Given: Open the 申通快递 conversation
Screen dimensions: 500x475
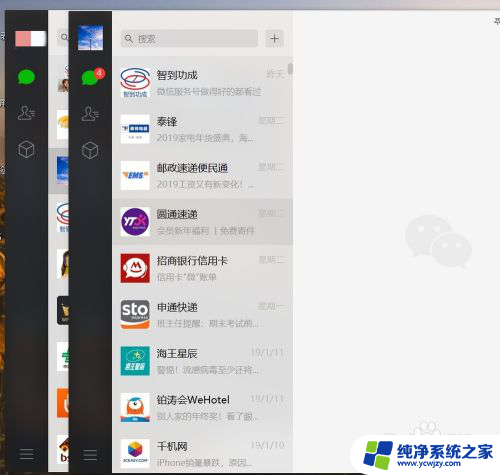Looking at the screenshot, I should [202, 314].
